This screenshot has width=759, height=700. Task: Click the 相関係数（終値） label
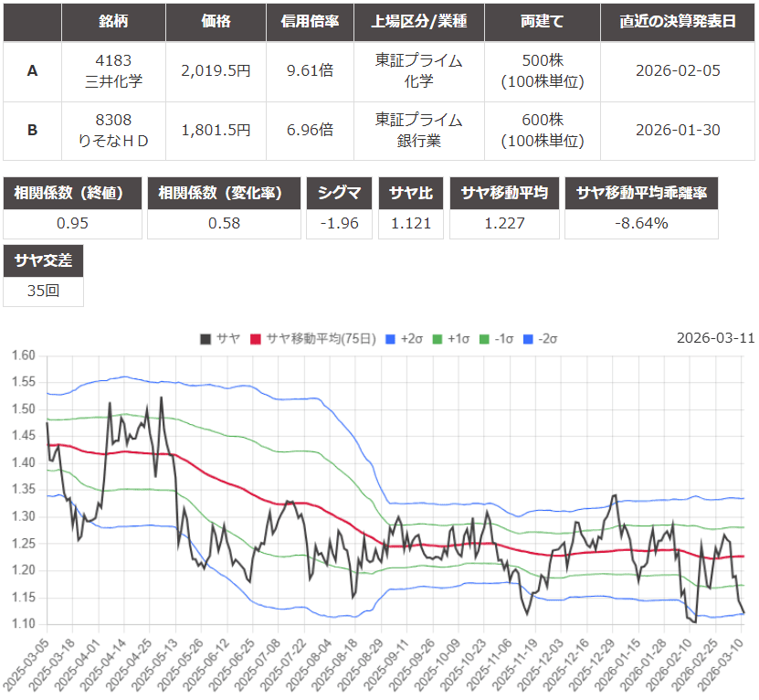click(73, 194)
